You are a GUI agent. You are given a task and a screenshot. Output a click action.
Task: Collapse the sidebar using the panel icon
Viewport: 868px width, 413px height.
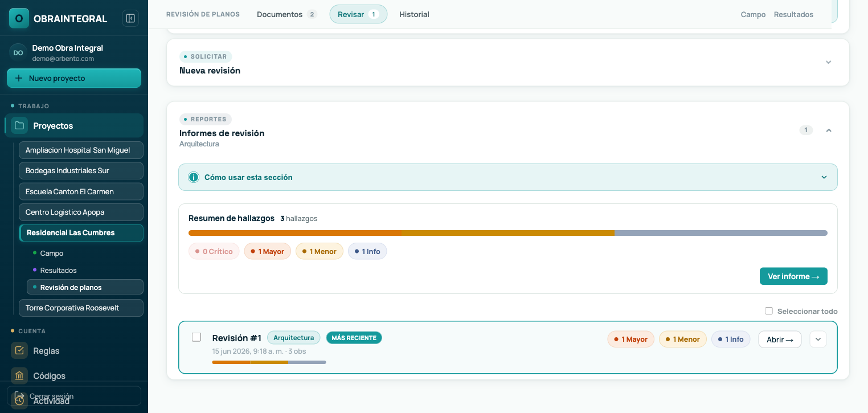point(130,18)
